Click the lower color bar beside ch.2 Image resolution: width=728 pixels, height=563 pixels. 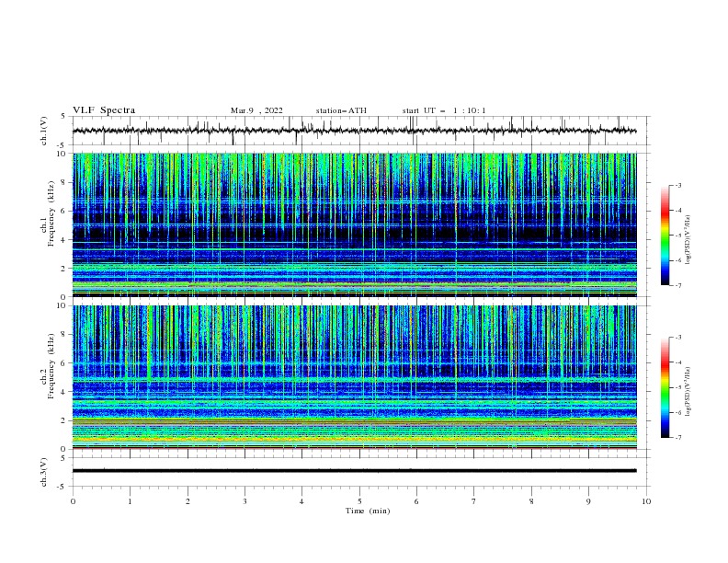[665, 387]
